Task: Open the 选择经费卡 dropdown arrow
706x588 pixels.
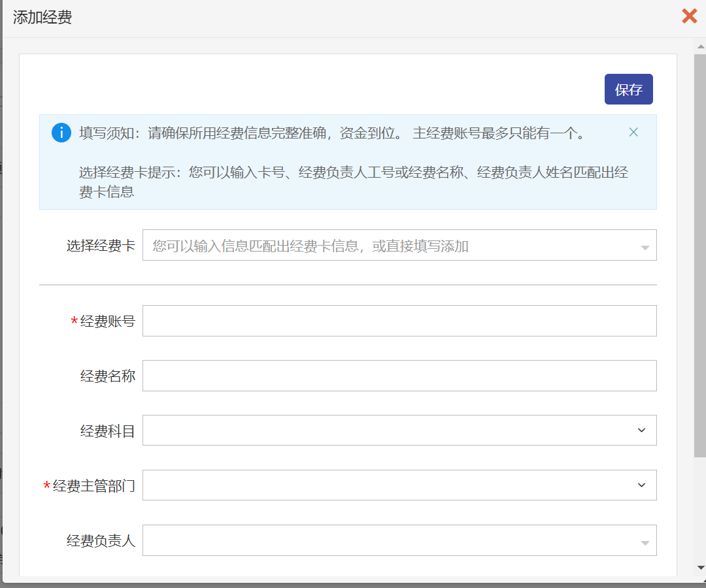Action: coord(645,248)
